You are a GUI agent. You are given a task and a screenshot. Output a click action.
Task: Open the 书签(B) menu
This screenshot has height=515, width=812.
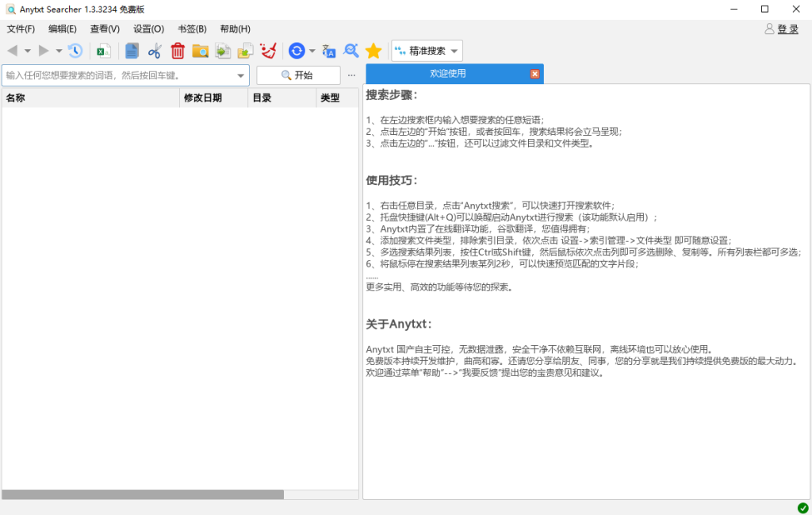click(x=192, y=29)
